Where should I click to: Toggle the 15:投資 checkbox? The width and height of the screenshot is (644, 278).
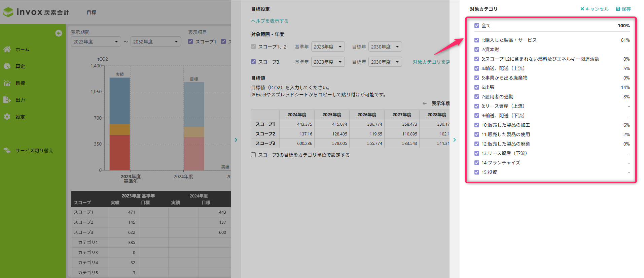[x=477, y=172]
